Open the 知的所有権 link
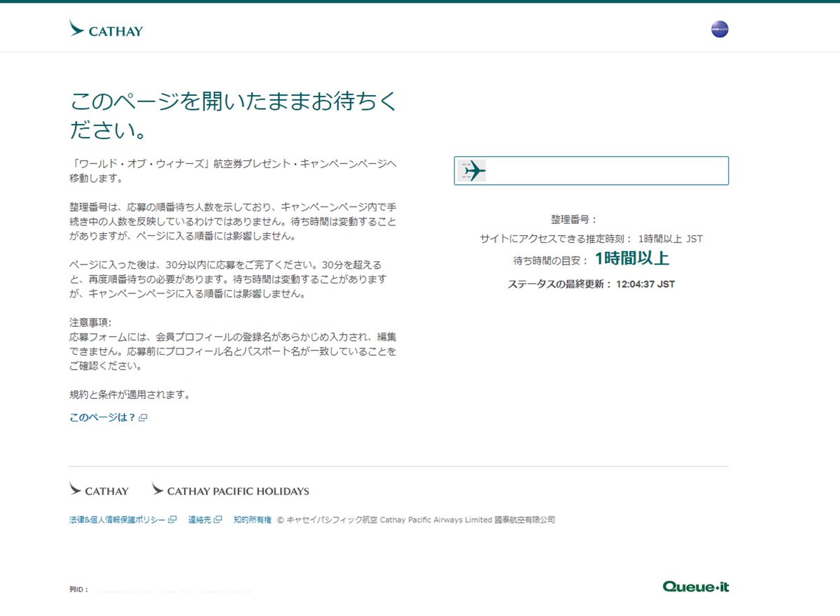This screenshot has width=840, height=616. click(x=253, y=520)
